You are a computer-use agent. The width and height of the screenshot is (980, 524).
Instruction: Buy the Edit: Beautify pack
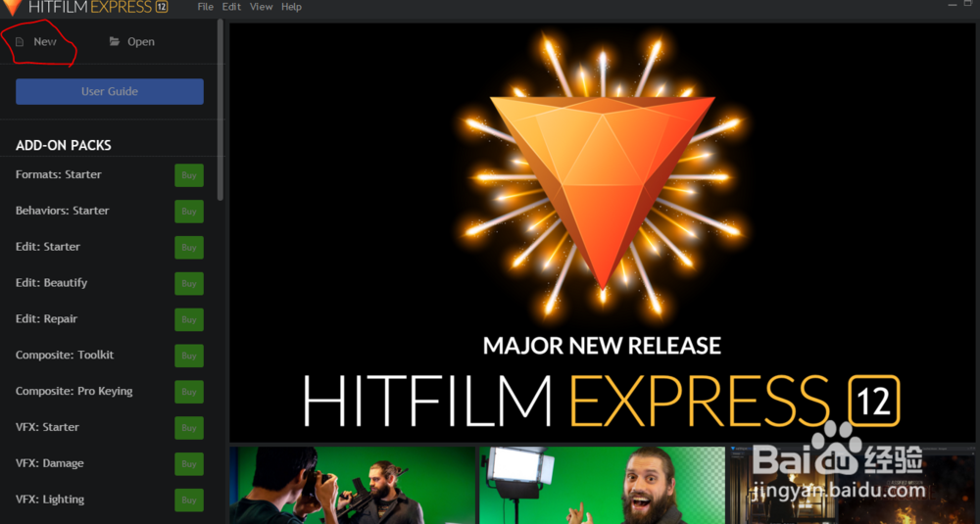point(189,283)
